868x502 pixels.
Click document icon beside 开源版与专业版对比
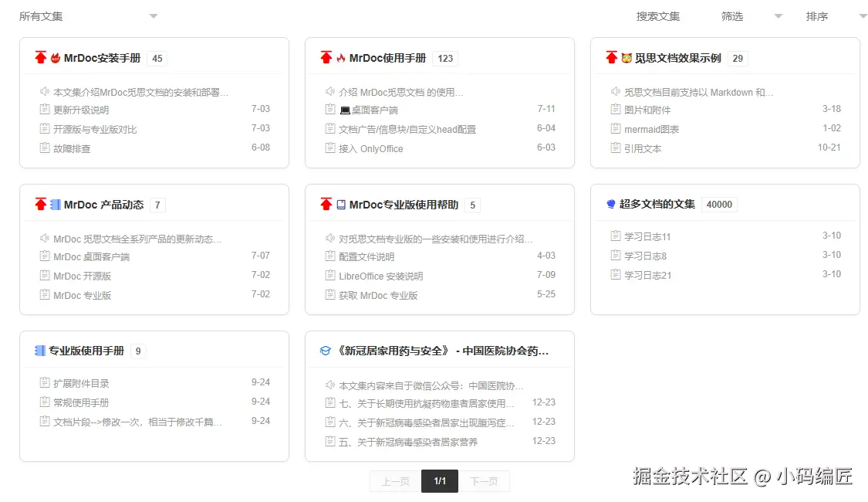pyautogui.click(x=44, y=128)
